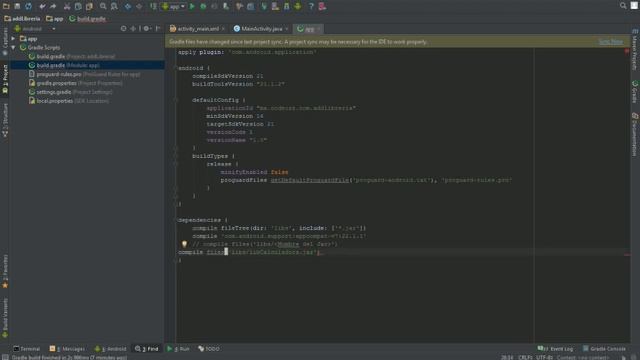The width and height of the screenshot is (640, 360).
Task: Select proguard-rules.pro in the project tree
Action: click(84, 74)
